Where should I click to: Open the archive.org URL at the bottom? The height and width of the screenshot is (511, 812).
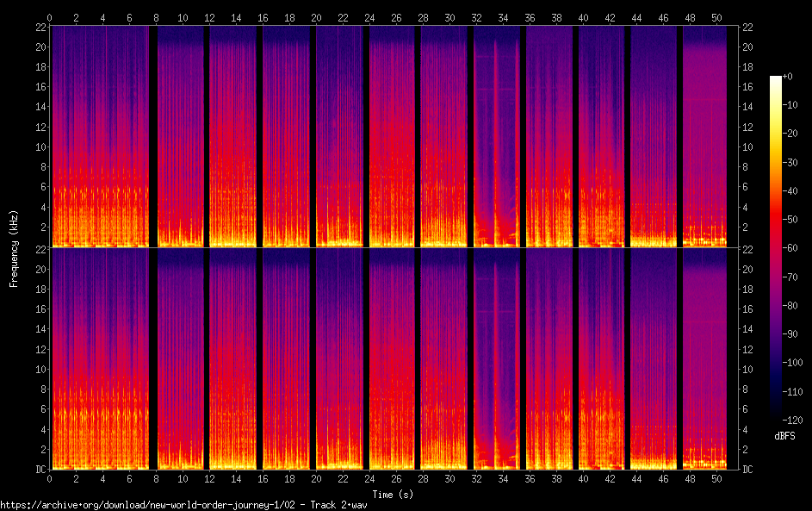coord(183,505)
